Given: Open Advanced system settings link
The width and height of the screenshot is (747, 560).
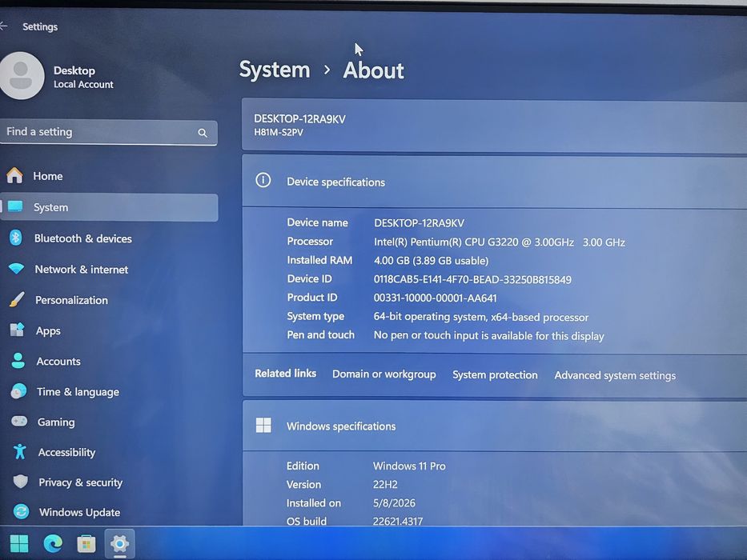Looking at the screenshot, I should tap(615, 375).
